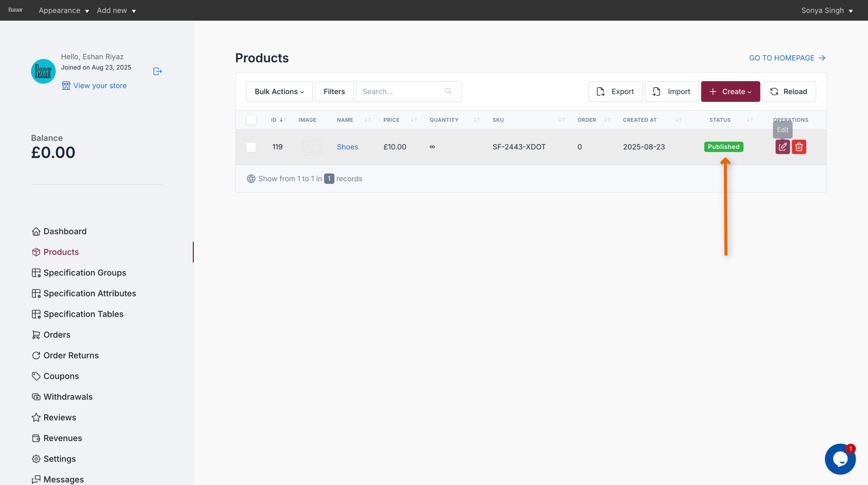Open Specification Tables page
The height and width of the screenshot is (485, 868).
click(77, 314)
